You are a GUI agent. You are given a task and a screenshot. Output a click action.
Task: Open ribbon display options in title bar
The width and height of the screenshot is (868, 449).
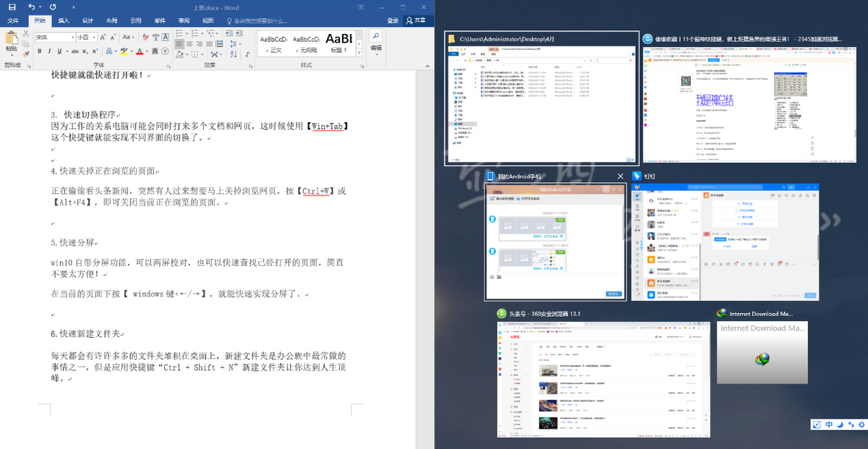(360, 7)
